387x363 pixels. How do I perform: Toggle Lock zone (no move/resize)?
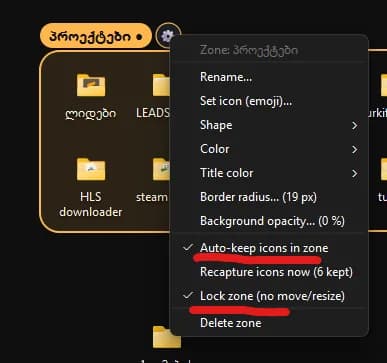pos(269,296)
